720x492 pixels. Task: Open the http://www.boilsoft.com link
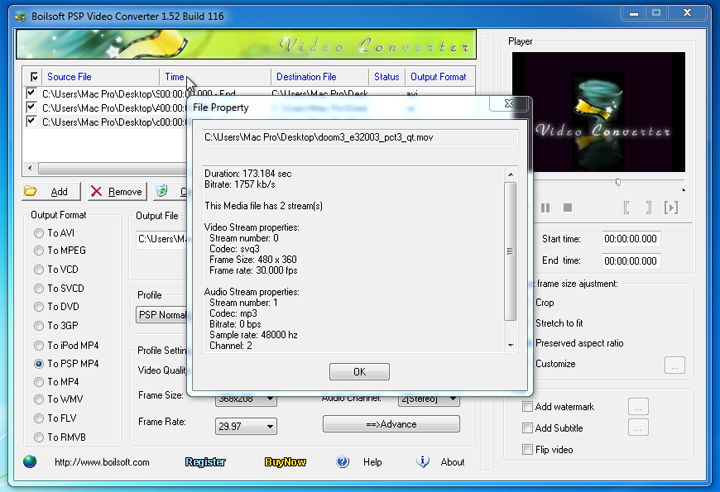pyautogui.click(x=102, y=462)
